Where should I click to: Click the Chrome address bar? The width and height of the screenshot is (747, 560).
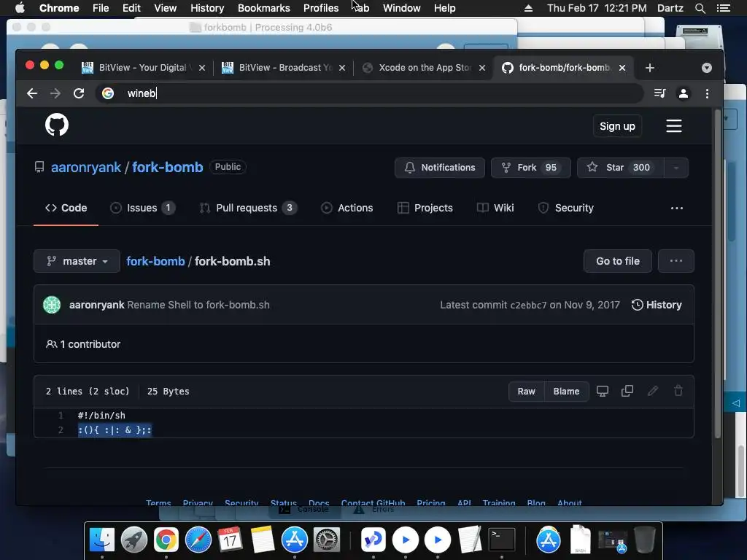tap(369, 93)
